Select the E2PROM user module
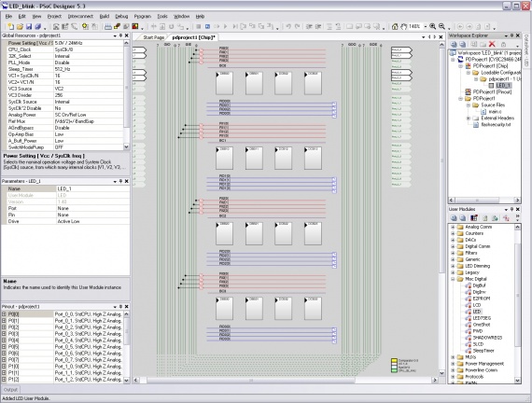 click(x=481, y=299)
